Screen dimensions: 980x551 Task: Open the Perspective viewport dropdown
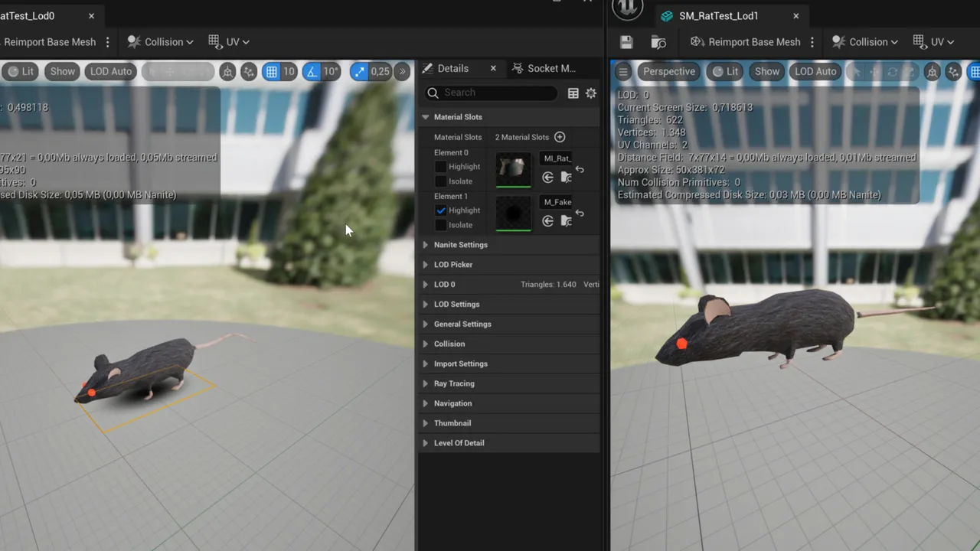click(x=668, y=71)
